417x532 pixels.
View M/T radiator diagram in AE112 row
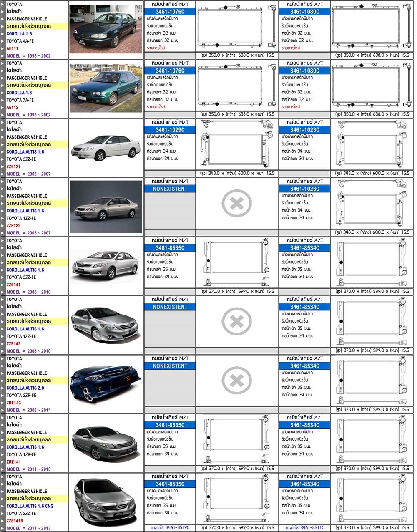click(237, 86)
